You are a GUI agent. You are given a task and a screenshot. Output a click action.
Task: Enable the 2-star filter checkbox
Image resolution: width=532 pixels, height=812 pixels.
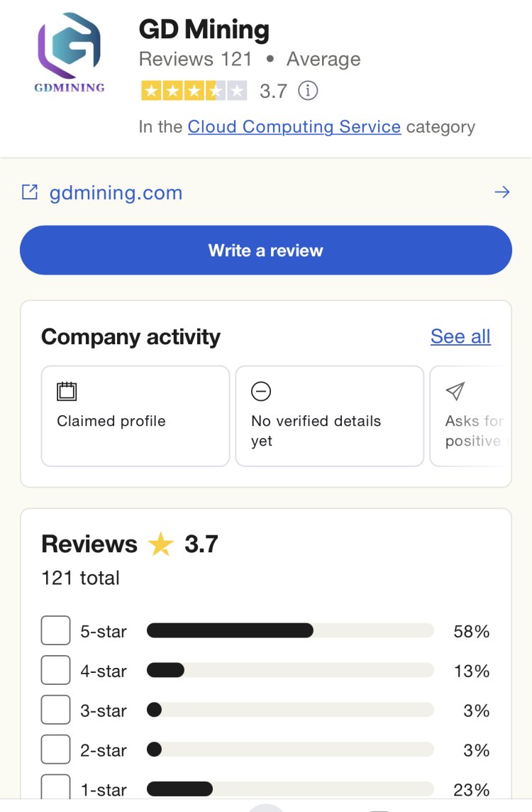(x=56, y=750)
